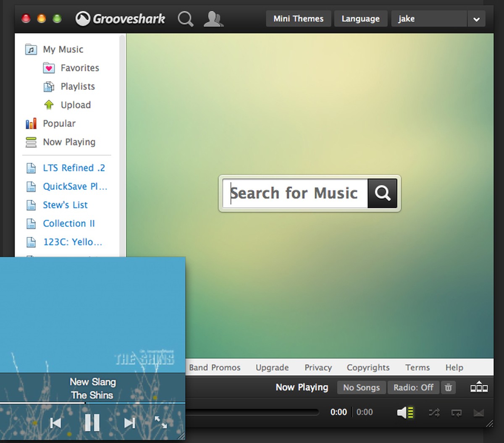
Task: Turn Radio on using the Radio: Off button
Action: [413, 387]
